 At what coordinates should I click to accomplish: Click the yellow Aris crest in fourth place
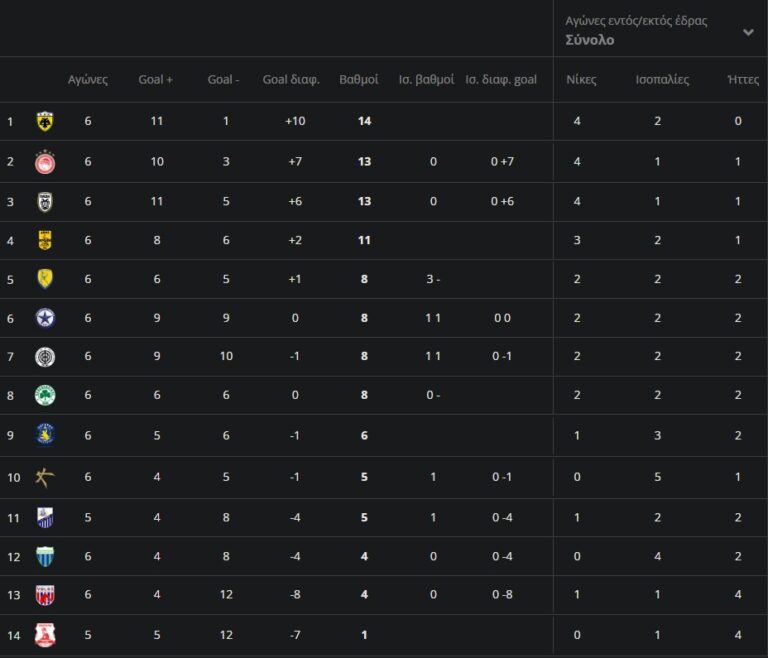pos(45,240)
